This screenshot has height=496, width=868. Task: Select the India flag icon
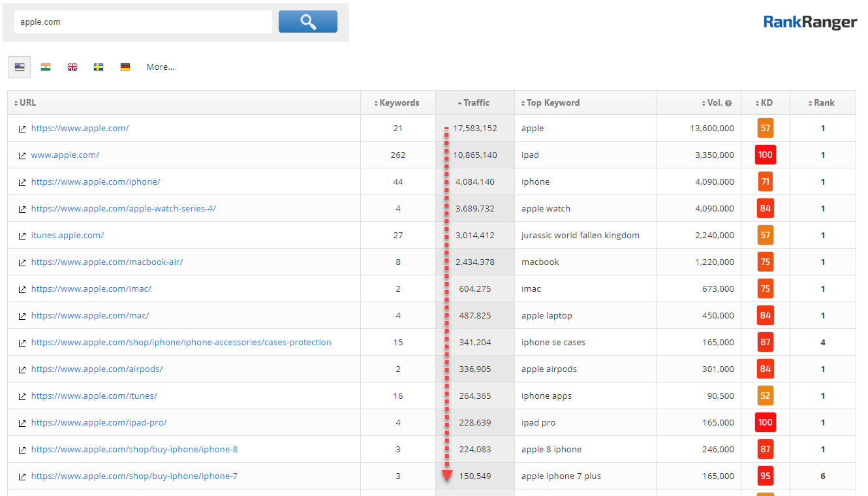(x=46, y=67)
